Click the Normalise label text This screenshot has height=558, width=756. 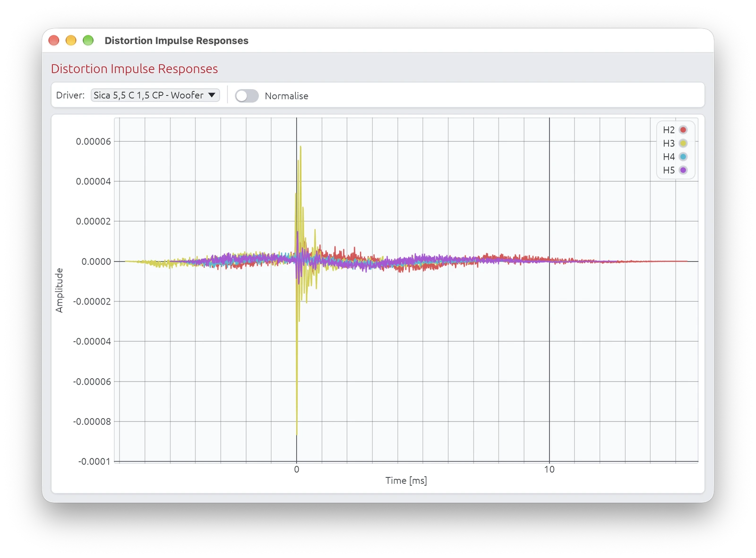click(286, 96)
